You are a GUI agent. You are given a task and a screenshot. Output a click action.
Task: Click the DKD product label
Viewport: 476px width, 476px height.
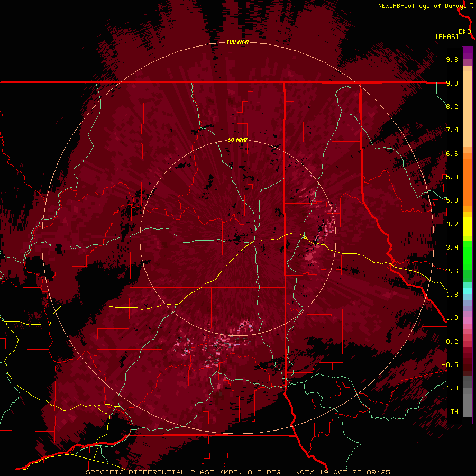pyautogui.click(x=465, y=32)
